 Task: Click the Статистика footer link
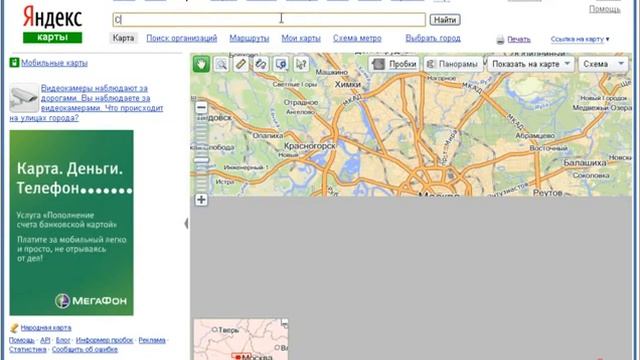(28, 349)
